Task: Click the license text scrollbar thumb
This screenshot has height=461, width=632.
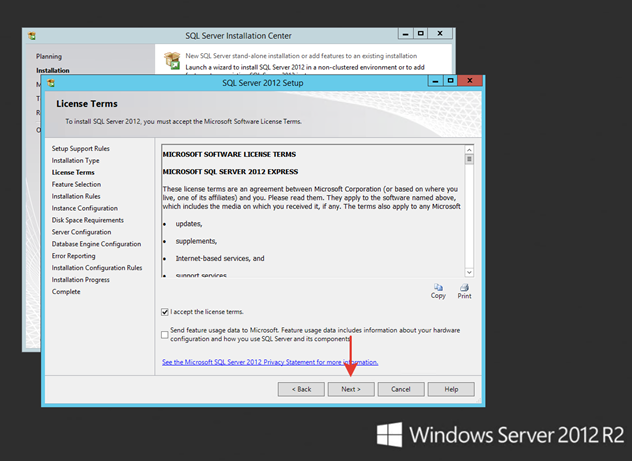Action: 469,160
